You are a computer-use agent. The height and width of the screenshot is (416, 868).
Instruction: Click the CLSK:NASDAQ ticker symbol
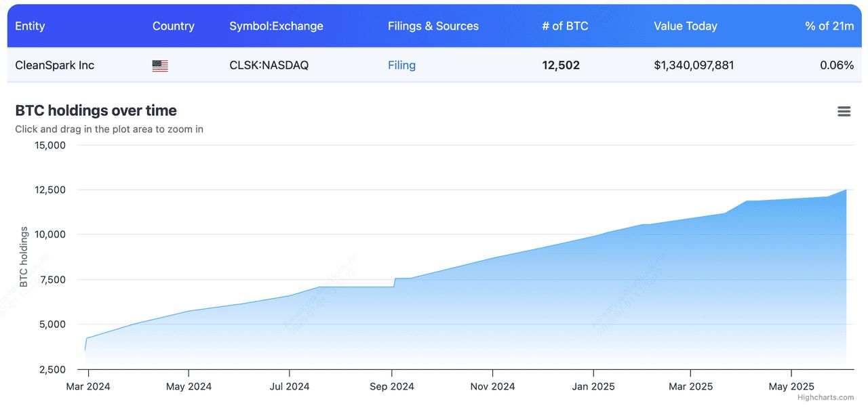pos(269,65)
